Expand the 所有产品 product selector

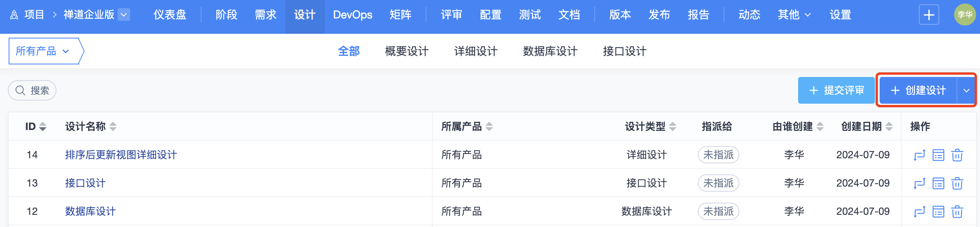(43, 51)
